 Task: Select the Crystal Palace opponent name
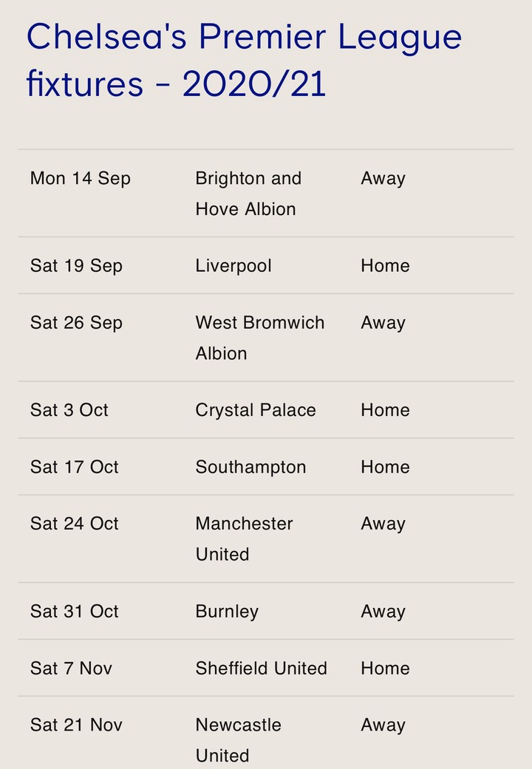click(256, 410)
